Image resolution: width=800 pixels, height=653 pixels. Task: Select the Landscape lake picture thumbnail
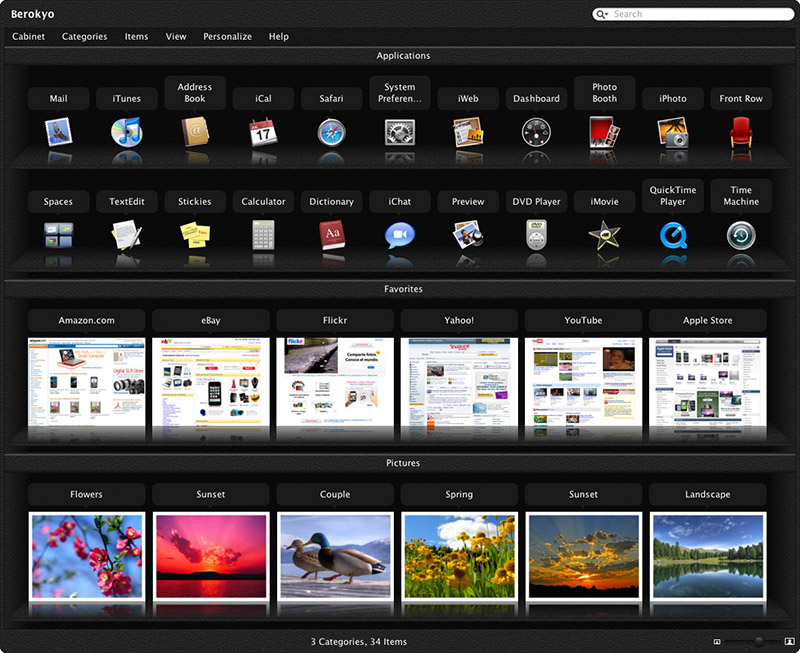pyautogui.click(x=708, y=557)
